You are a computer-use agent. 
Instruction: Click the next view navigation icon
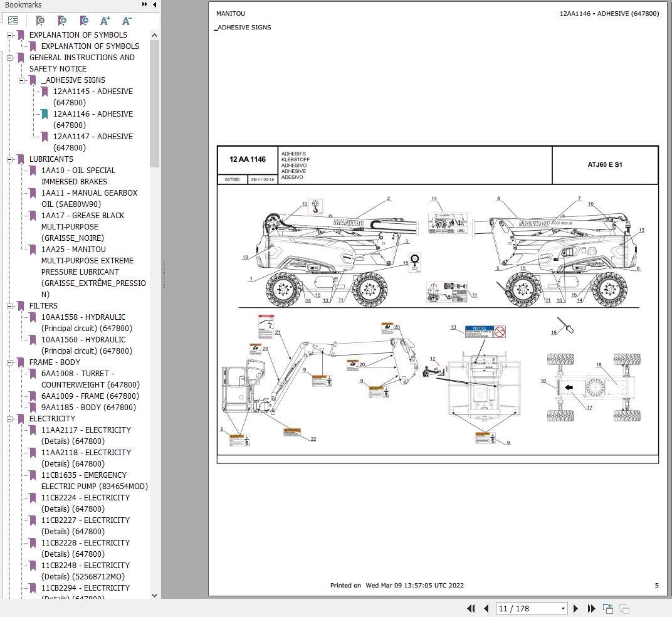coord(624,608)
